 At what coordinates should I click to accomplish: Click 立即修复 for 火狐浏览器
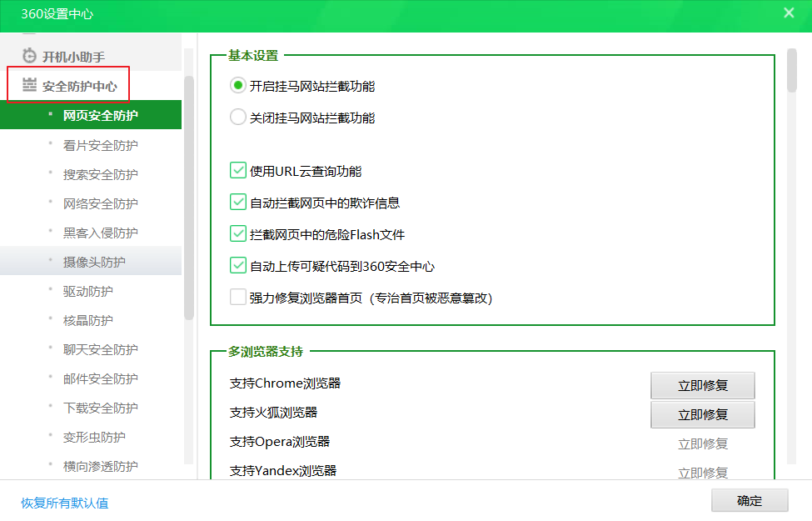[x=703, y=414]
